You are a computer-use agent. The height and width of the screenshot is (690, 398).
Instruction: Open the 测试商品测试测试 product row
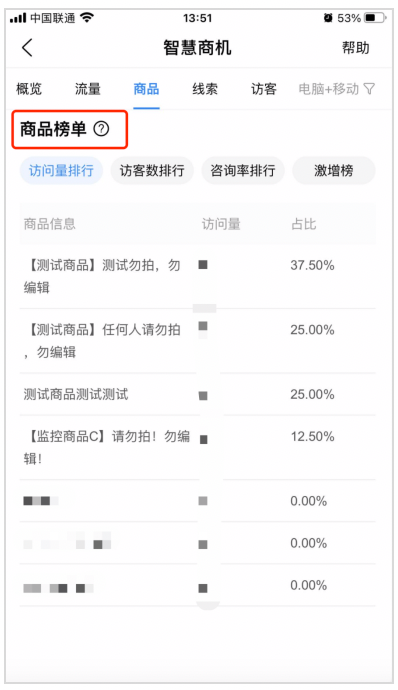197,394
